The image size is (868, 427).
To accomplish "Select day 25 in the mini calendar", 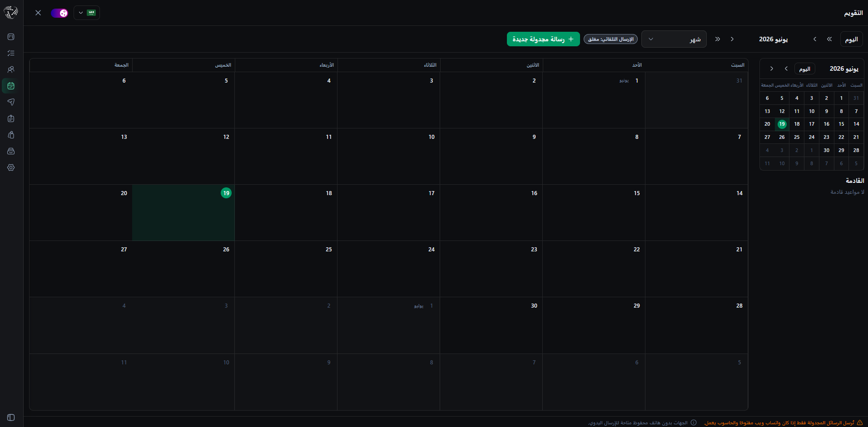I will (797, 137).
